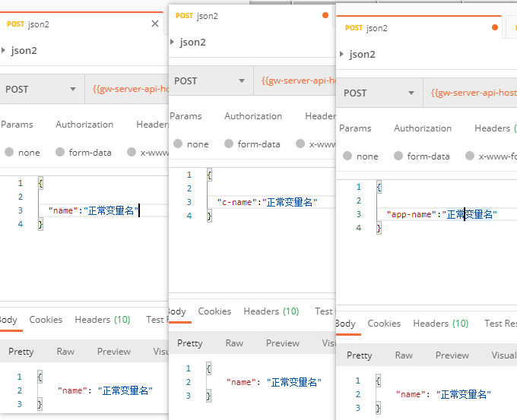Click line 1 brace fold in middle editor
This screenshot has width=517, height=420.
tap(209, 175)
